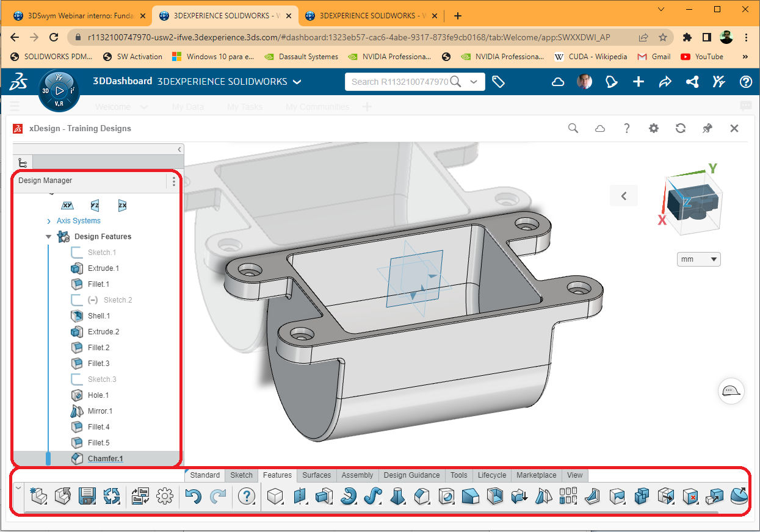Collapse the view cube panel arrow
This screenshot has width=760, height=532.
coord(624,196)
